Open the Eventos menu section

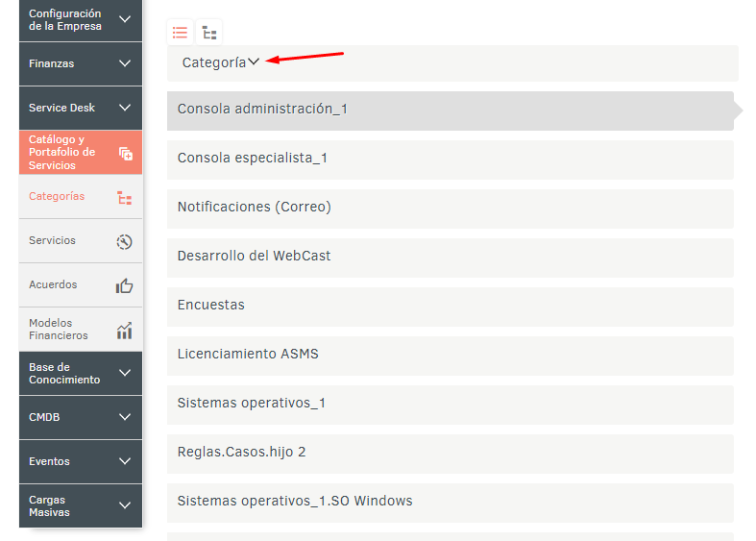coord(81,461)
